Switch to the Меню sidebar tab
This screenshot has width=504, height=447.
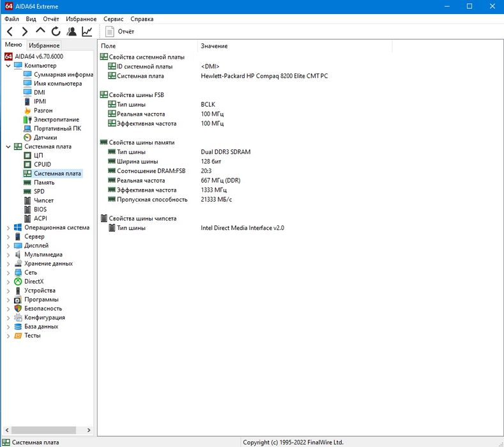pos(13,45)
